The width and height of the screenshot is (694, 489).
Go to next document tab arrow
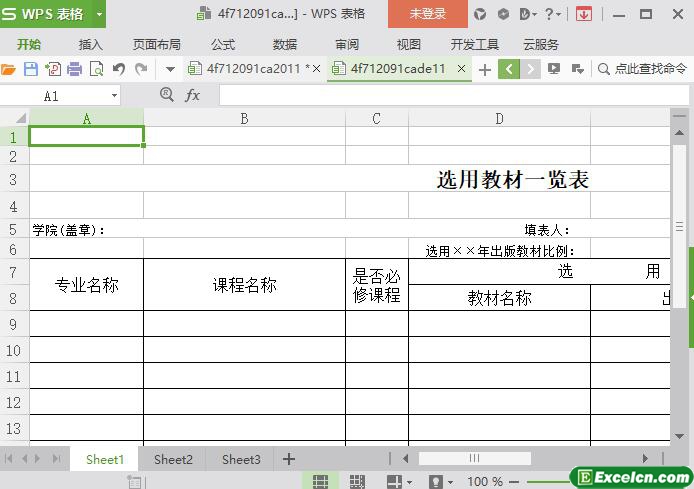(530, 69)
